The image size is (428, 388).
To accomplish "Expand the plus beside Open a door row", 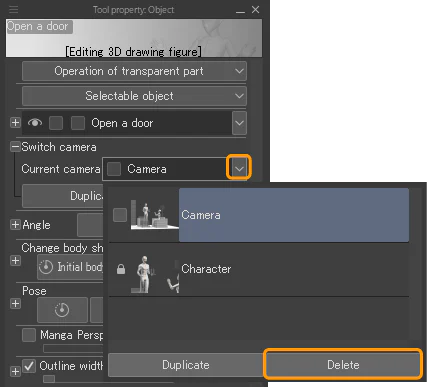I will 15,123.
